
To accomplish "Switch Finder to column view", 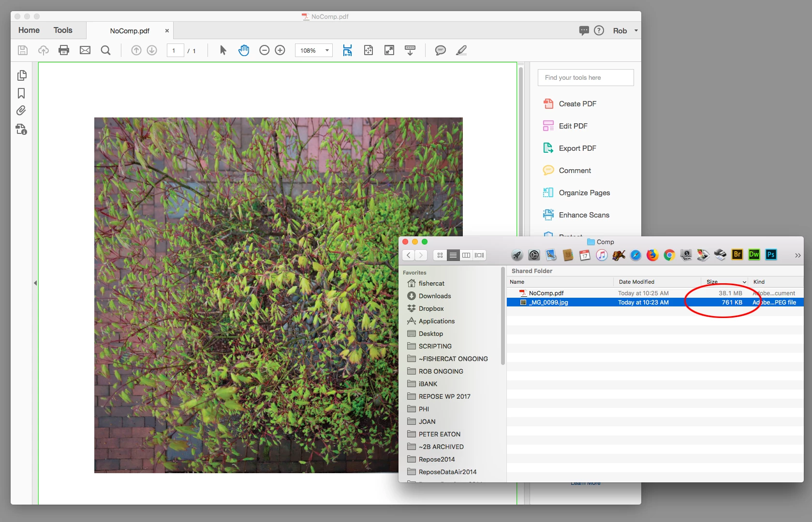I will coord(466,255).
